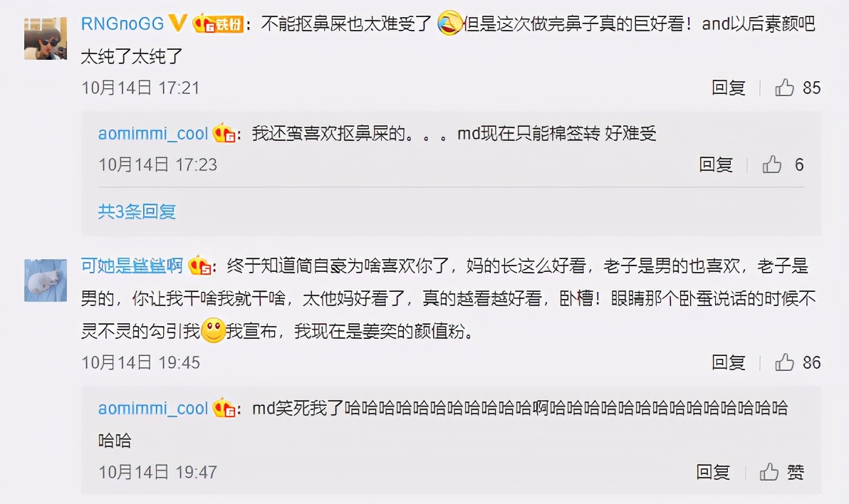Expand the 共3条回复 replies thread
This screenshot has width=849, height=504.
(137, 211)
